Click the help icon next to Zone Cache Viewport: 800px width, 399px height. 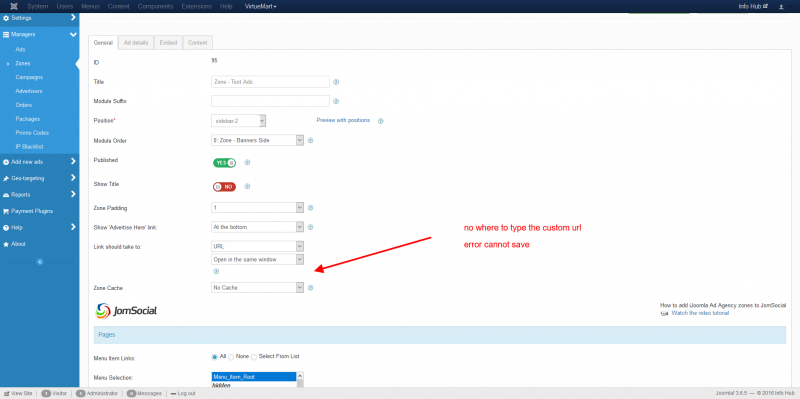click(310, 288)
